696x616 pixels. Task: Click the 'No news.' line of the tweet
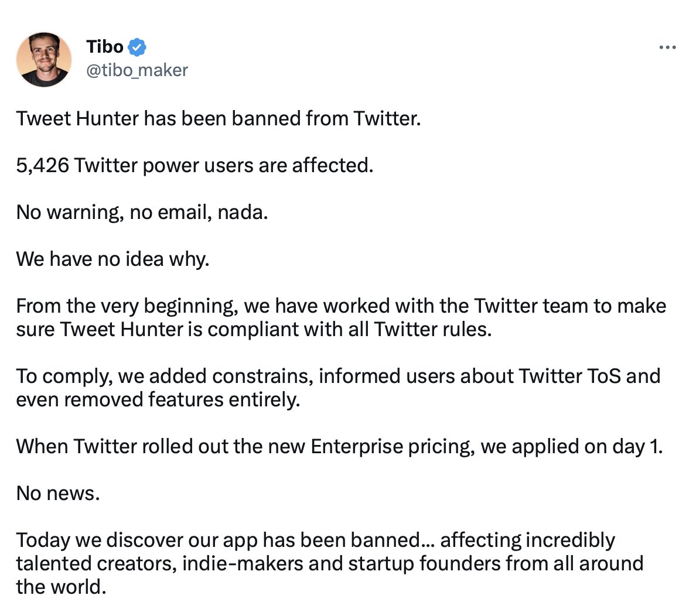pos(56,493)
